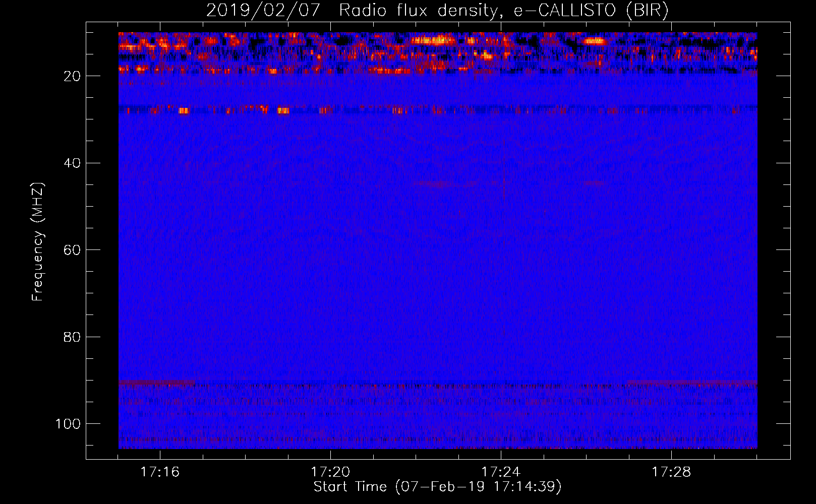This screenshot has width=816, height=504.
Task: Click the plot title "2019/02/07 Radio flux density, e-CALLISTO (BIR)"
Action: 437,11
